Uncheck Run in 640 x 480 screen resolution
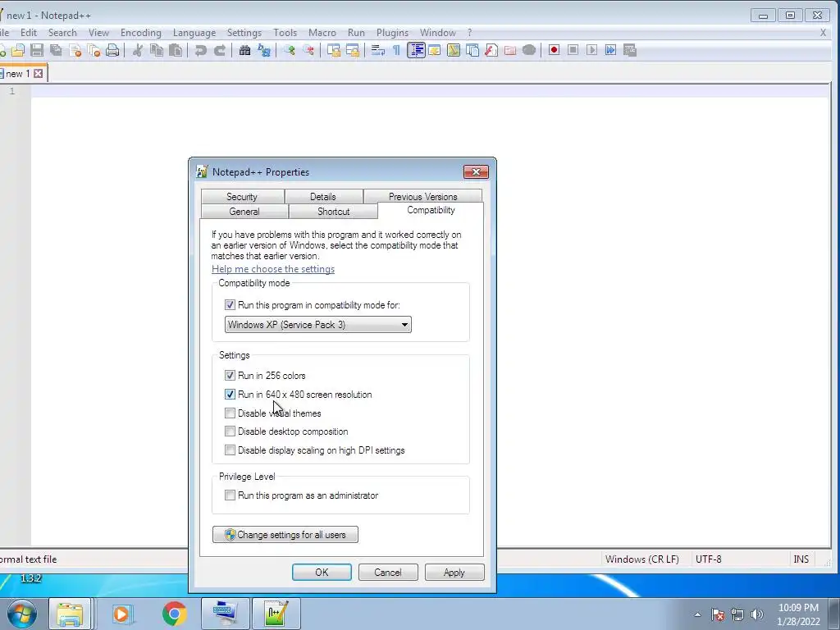 [x=230, y=395]
